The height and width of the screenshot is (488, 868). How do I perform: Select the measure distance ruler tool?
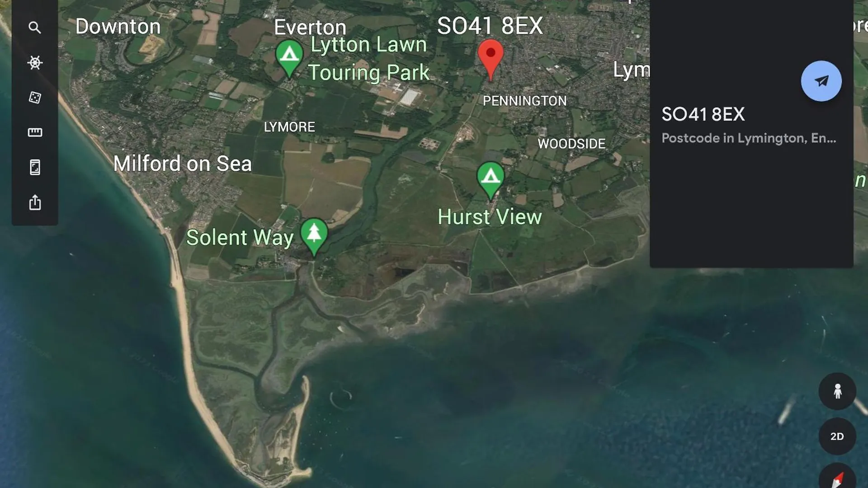click(x=35, y=132)
